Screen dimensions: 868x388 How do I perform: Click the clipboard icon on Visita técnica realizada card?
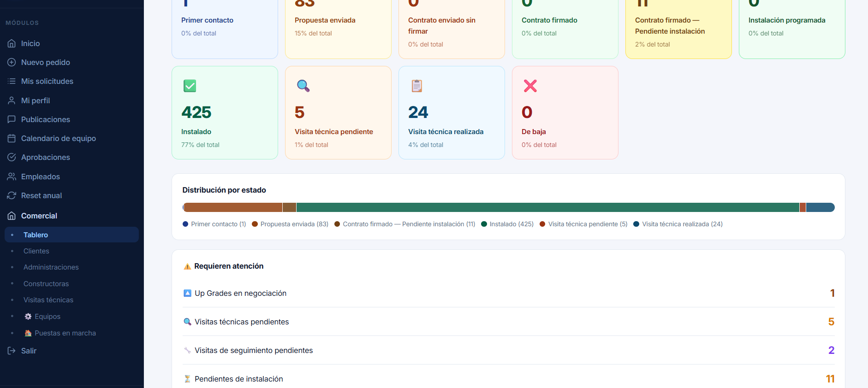click(x=416, y=86)
